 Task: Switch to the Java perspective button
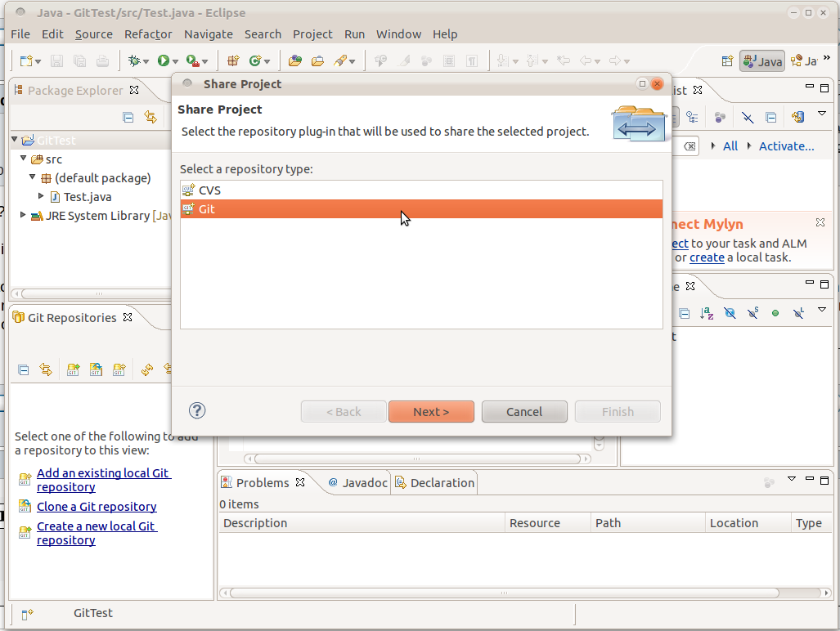[x=762, y=61]
